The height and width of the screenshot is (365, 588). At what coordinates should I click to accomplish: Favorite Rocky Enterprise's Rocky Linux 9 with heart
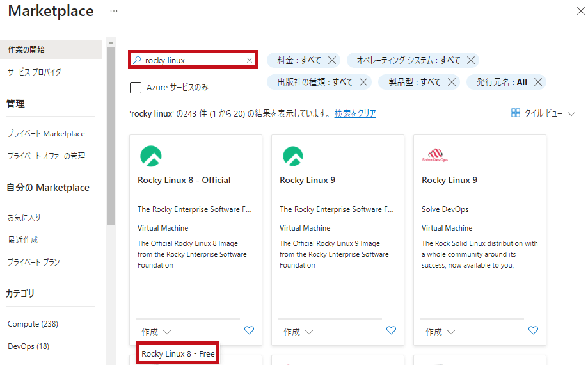pyautogui.click(x=391, y=330)
